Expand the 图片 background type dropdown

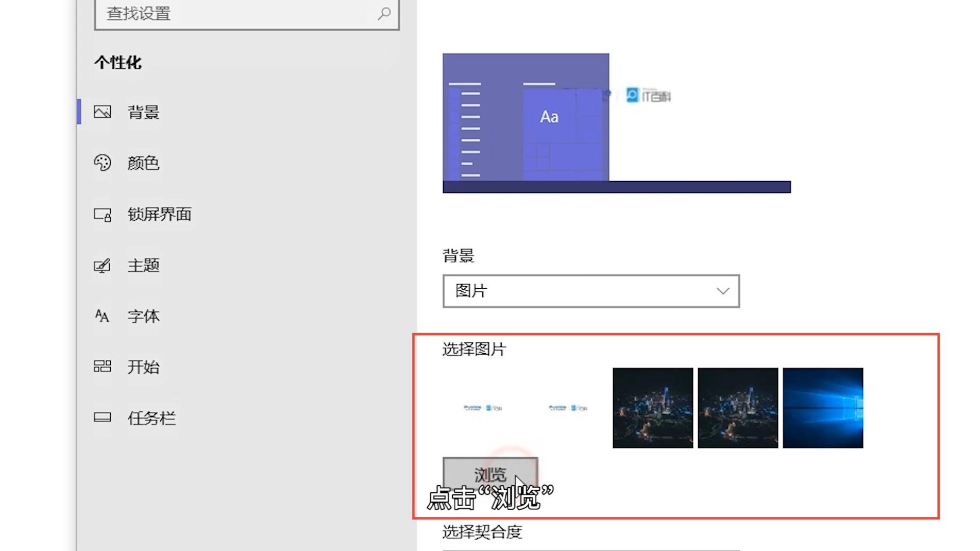click(x=591, y=291)
